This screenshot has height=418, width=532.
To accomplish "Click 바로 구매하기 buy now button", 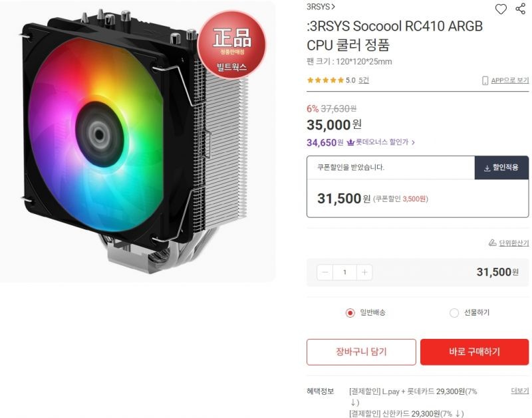I will coord(474,352).
